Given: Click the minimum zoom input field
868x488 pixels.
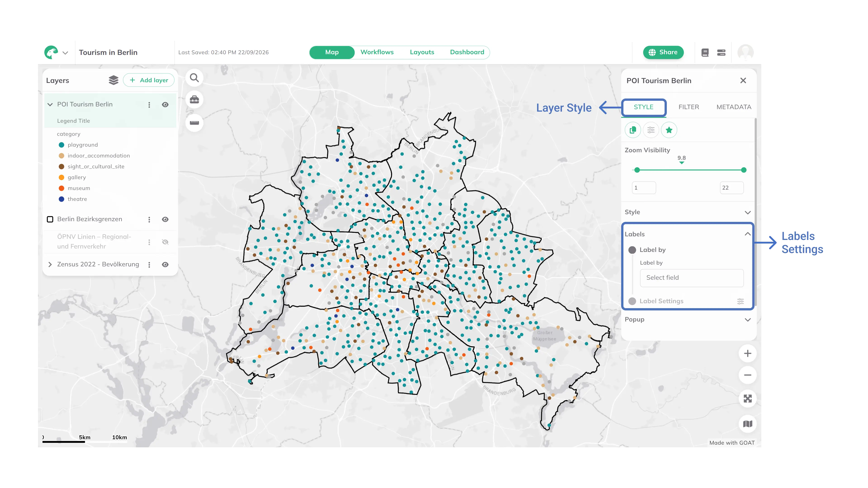Looking at the screenshot, I should 644,188.
